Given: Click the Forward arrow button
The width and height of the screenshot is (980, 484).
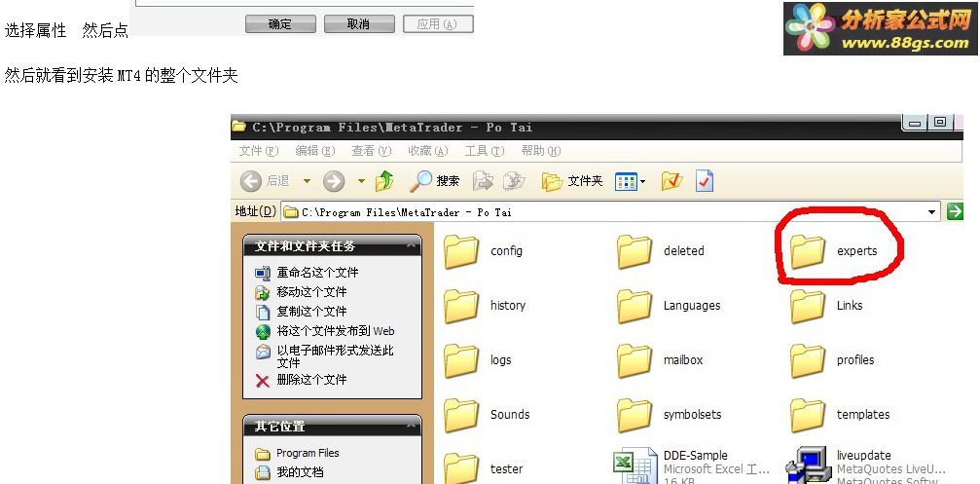Looking at the screenshot, I should pyautogui.click(x=334, y=181).
